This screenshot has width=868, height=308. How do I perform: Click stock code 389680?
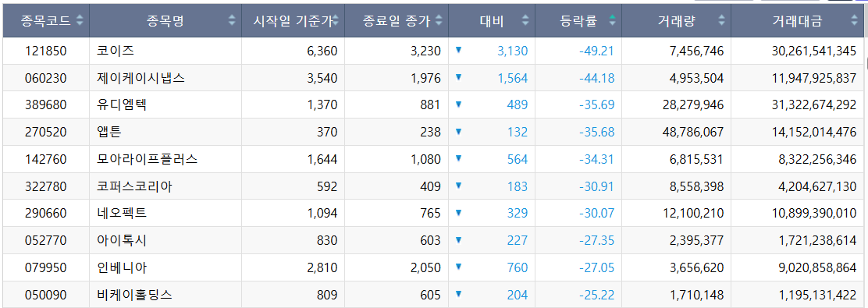pos(46,105)
